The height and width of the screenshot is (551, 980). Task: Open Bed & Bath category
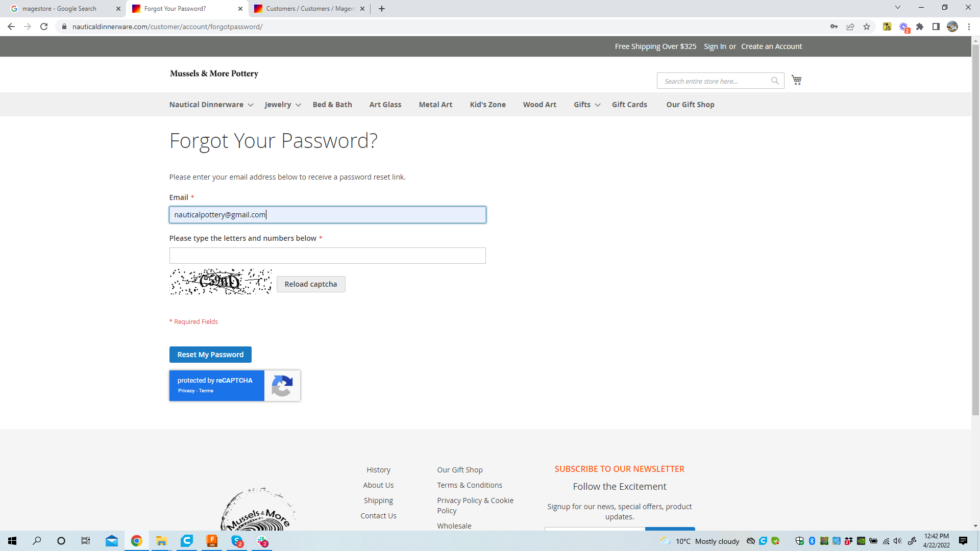pyautogui.click(x=332, y=105)
